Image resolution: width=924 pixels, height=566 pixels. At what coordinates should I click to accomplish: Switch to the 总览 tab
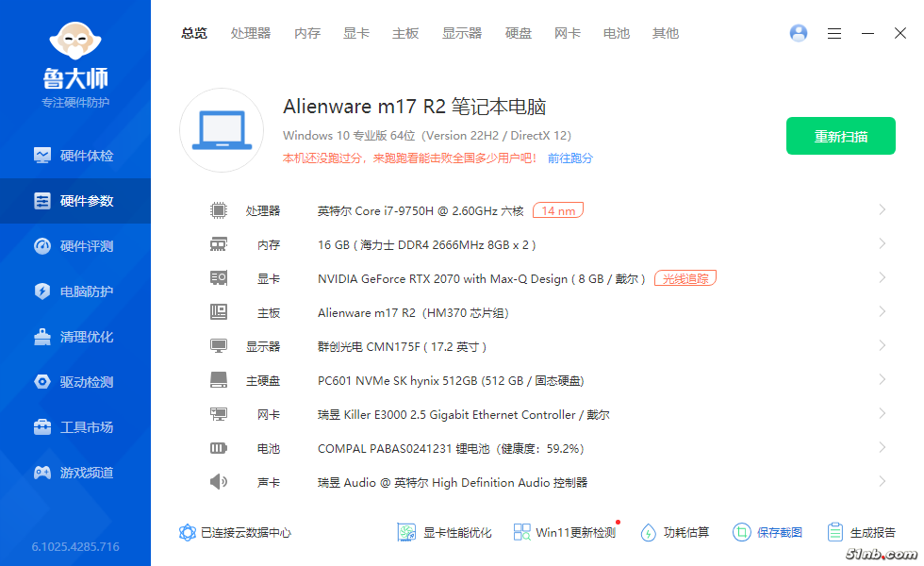194,34
